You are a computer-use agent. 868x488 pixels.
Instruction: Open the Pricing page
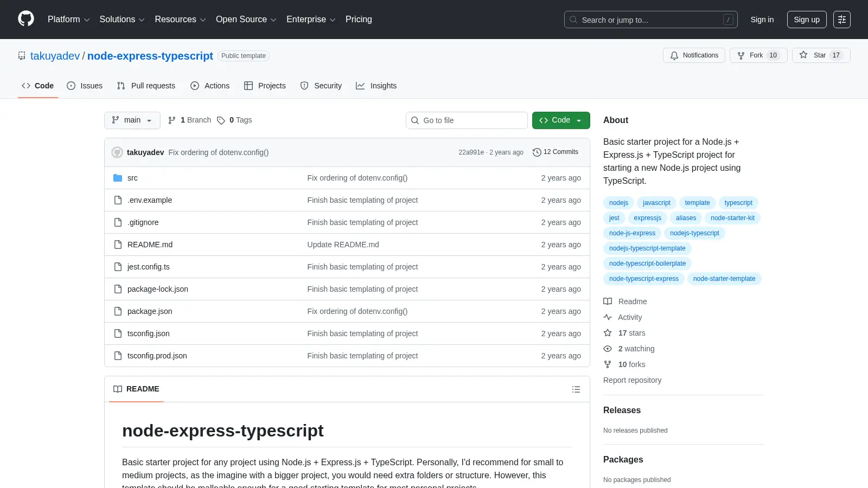coord(359,20)
